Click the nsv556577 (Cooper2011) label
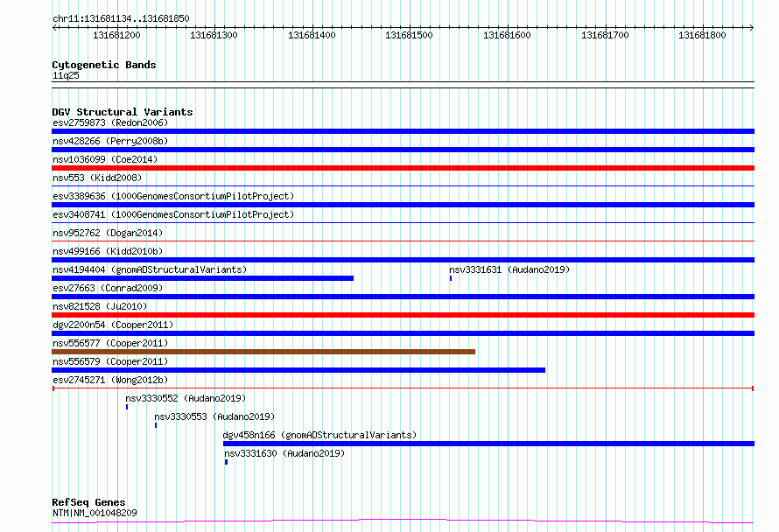Image resolution: width=779 pixels, height=532 pixels. (110, 343)
